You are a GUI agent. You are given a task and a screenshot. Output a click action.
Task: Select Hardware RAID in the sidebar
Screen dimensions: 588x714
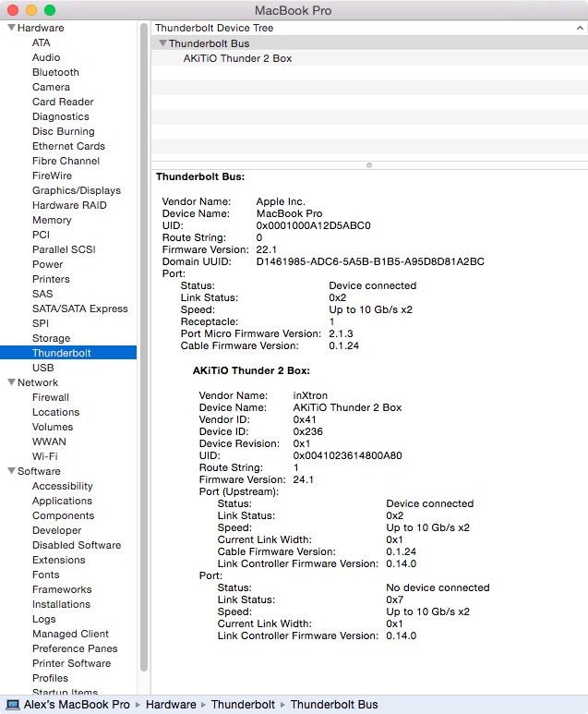tap(69, 205)
